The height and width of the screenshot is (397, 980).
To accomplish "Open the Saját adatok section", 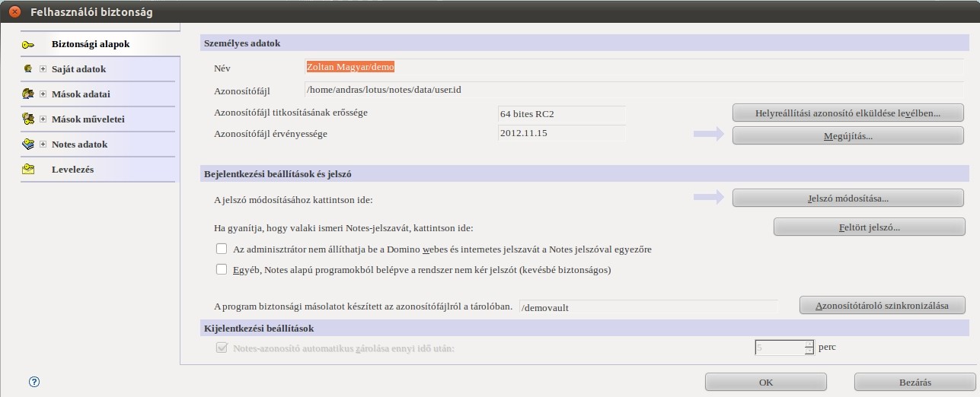I will pyautogui.click(x=78, y=69).
